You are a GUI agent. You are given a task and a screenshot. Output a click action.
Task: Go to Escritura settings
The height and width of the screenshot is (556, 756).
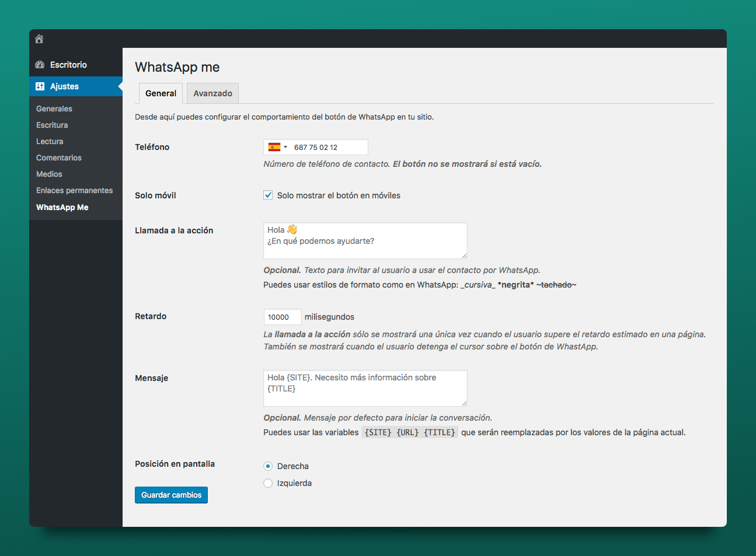(x=52, y=125)
